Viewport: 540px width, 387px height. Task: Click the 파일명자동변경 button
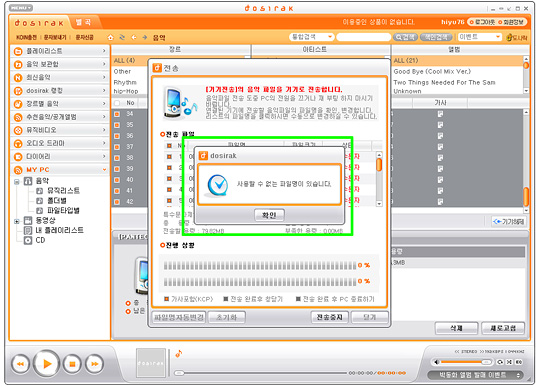[x=179, y=317]
